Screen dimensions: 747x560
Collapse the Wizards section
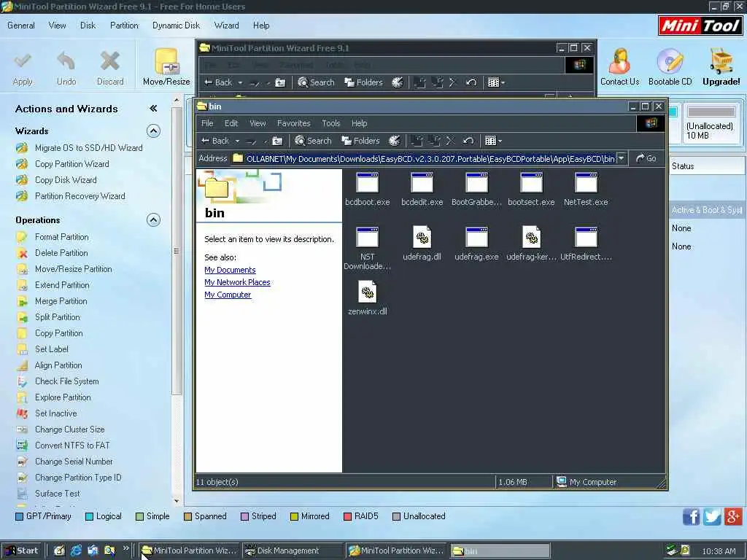153,131
